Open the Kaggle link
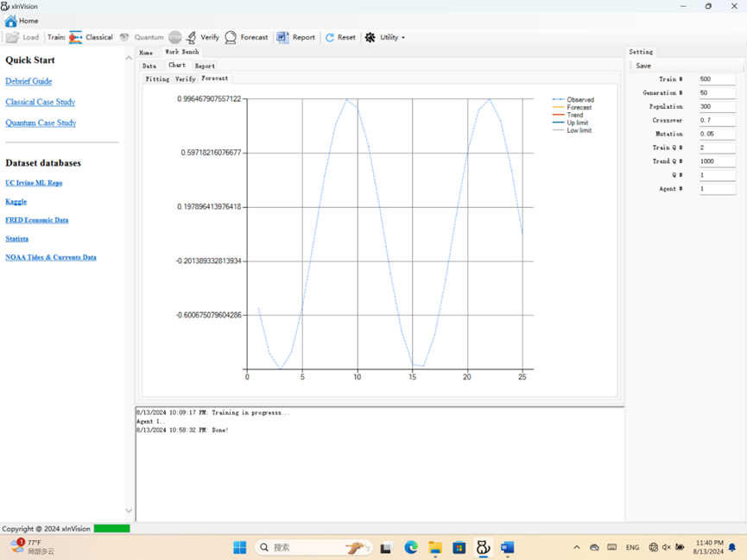 click(x=16, y=201)
